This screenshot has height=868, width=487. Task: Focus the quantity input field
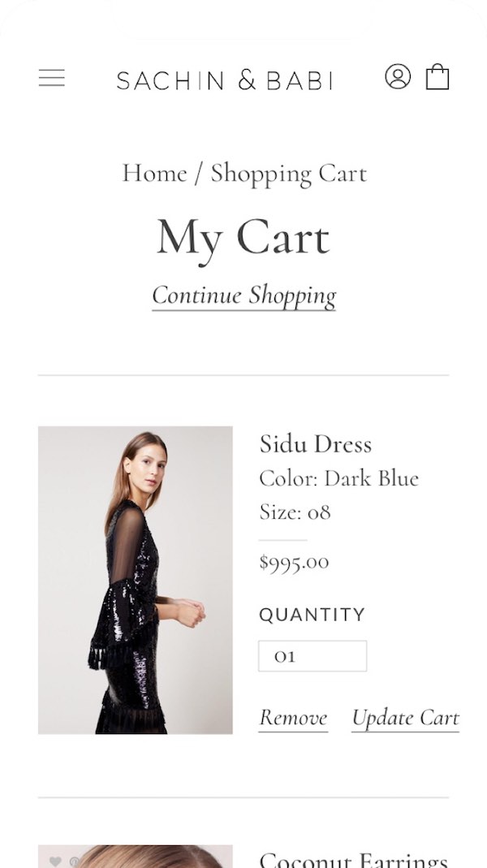312,656
